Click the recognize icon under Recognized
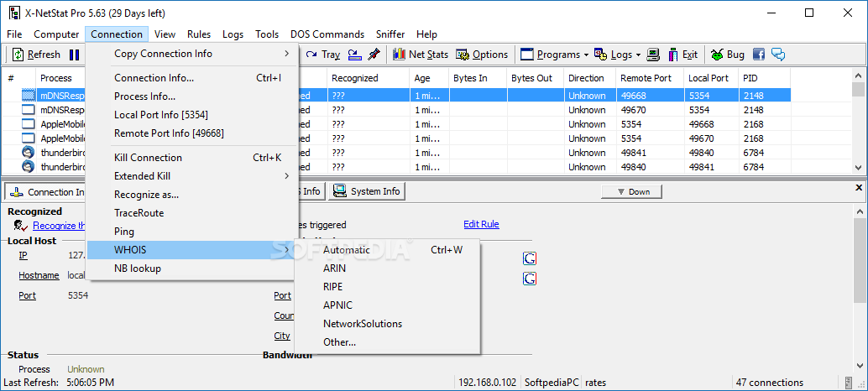The height and width of the screenshot is (391, 868). (x=21, y=225)
